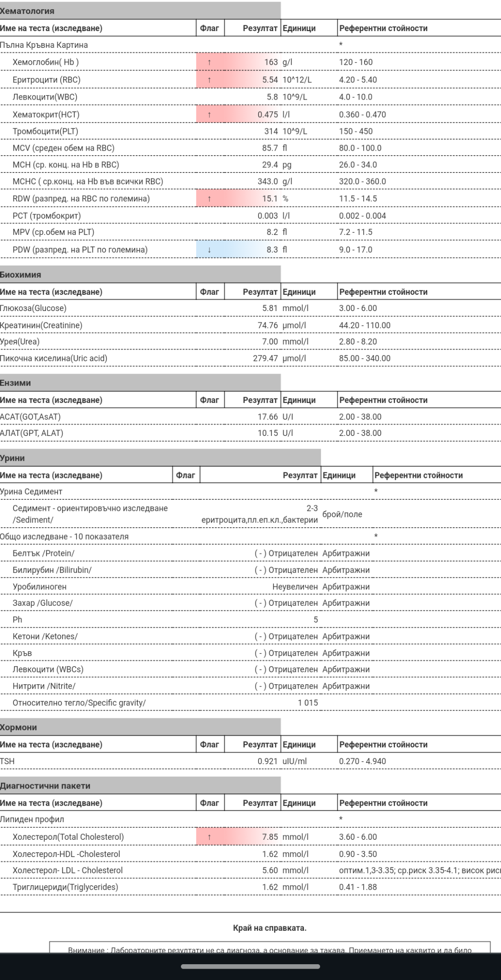Click the up-arrow flag for Total Cholesterol
The height and width of the screenshot is (980, 501).
210,837
